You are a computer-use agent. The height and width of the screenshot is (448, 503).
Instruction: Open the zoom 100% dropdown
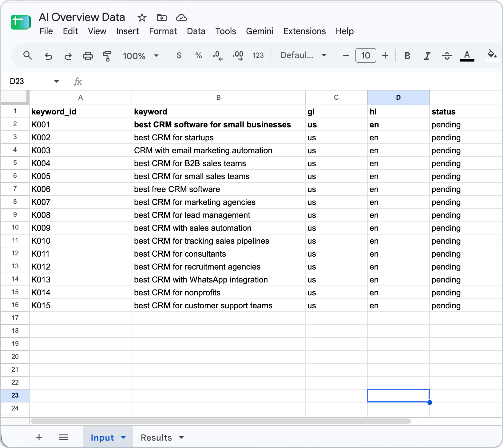click(x=141, y=56)
